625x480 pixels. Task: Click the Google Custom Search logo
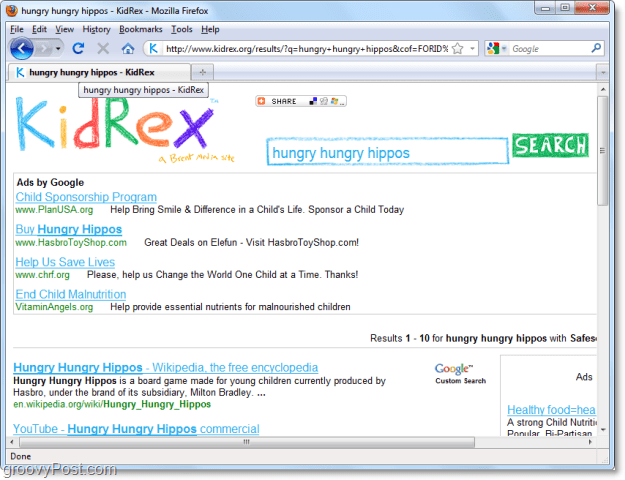point(460,374)
